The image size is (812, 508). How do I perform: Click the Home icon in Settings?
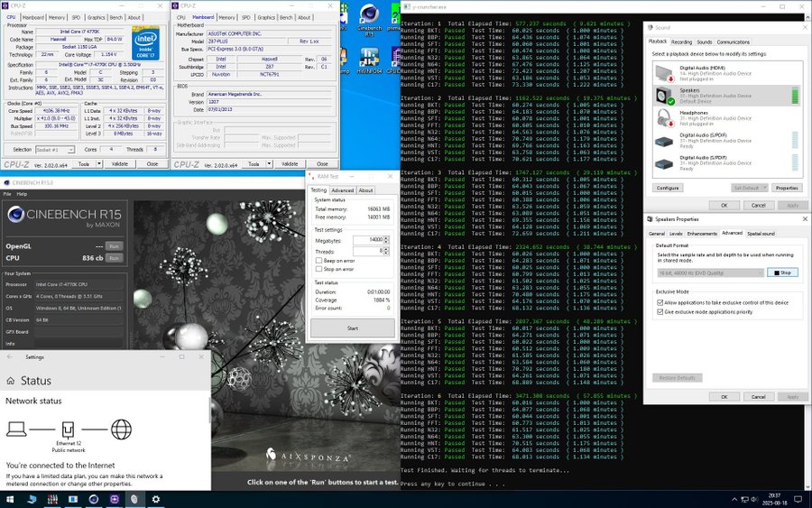[x=11, y=381]
